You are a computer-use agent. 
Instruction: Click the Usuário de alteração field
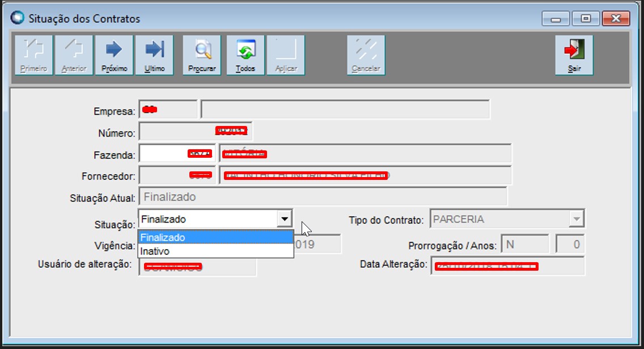(x=197, y=267)
